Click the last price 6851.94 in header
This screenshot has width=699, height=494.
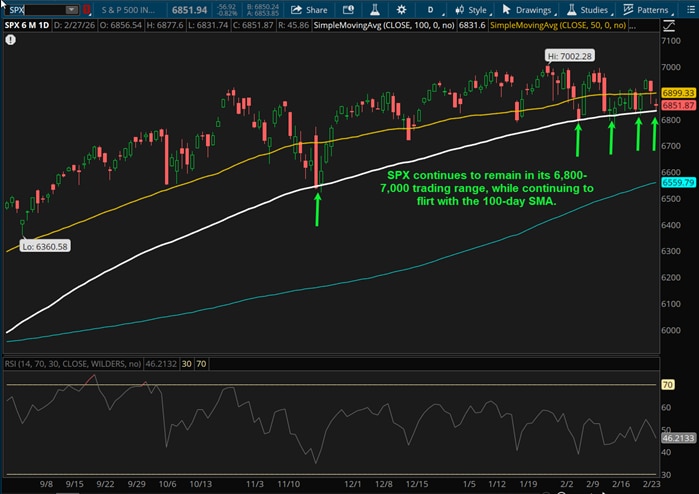pyautogui.click(x=189, y=10)
